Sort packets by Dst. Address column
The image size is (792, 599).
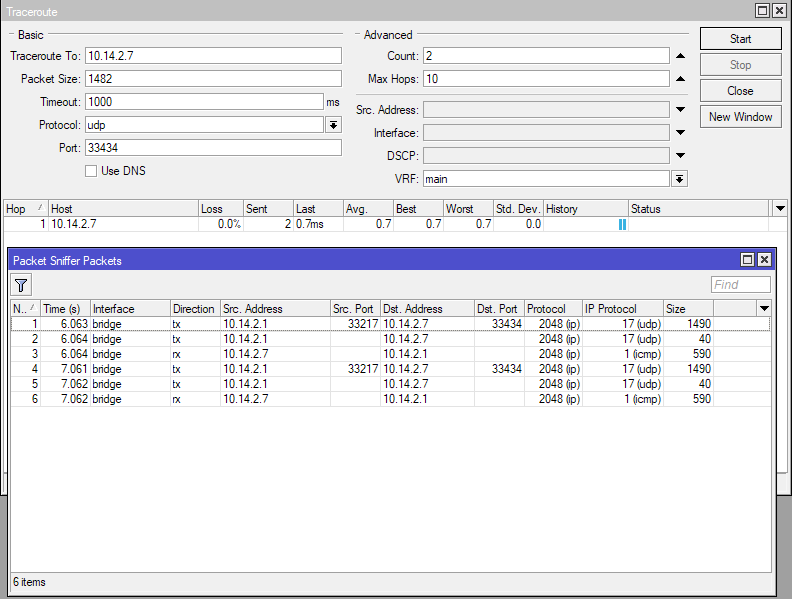[x=427, y=309]
